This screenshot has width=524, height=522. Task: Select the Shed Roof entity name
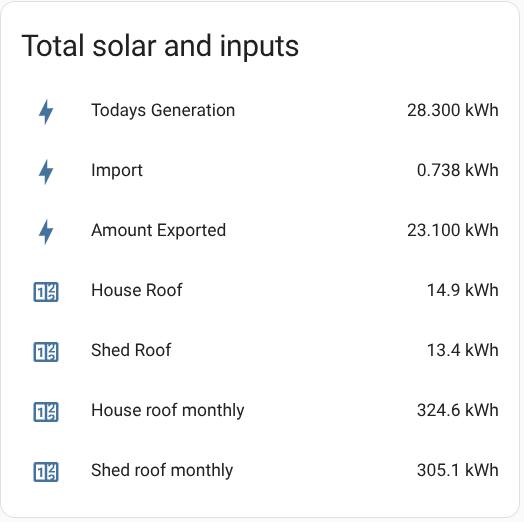click(x=131, y=350)
